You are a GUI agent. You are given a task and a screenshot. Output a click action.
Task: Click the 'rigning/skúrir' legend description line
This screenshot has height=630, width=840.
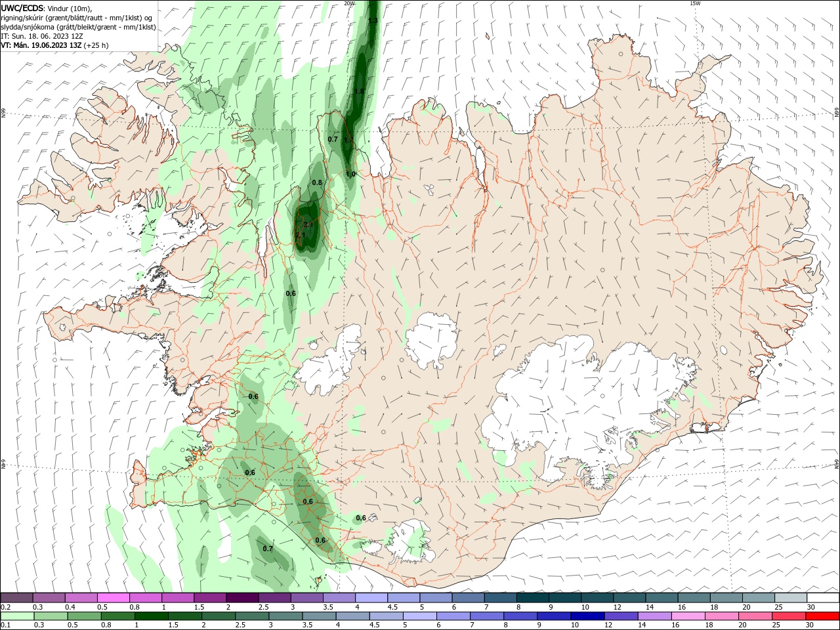click(77, 18)
